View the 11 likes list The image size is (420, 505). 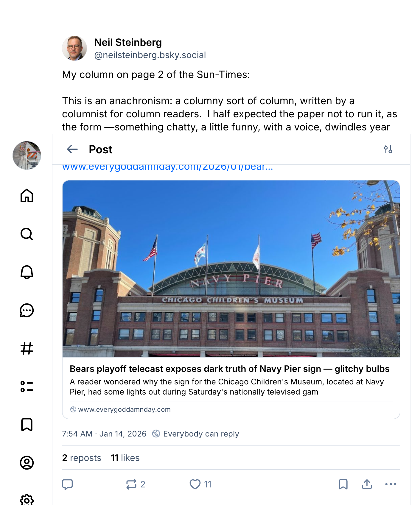(x=125, y=458)
